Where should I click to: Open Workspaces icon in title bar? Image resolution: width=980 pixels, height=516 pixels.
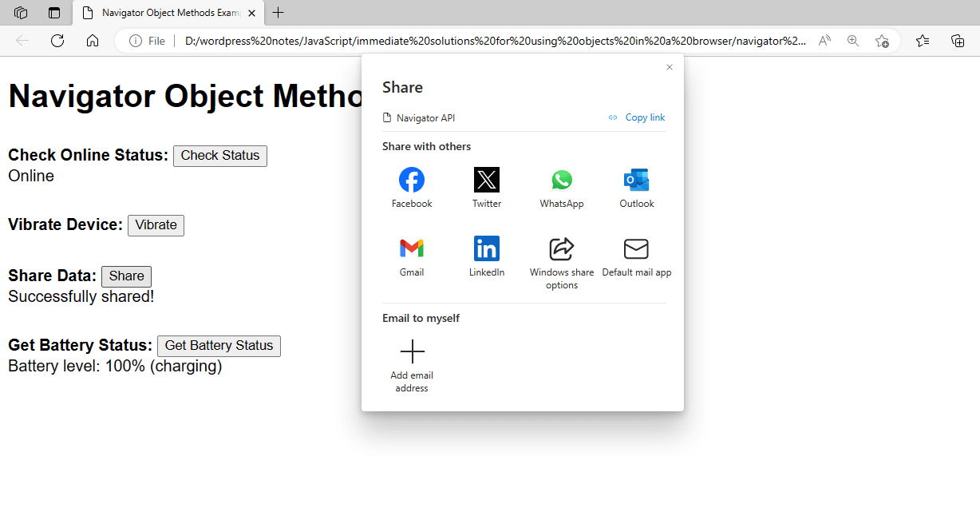pyautogui.click(x=21, y=13)
